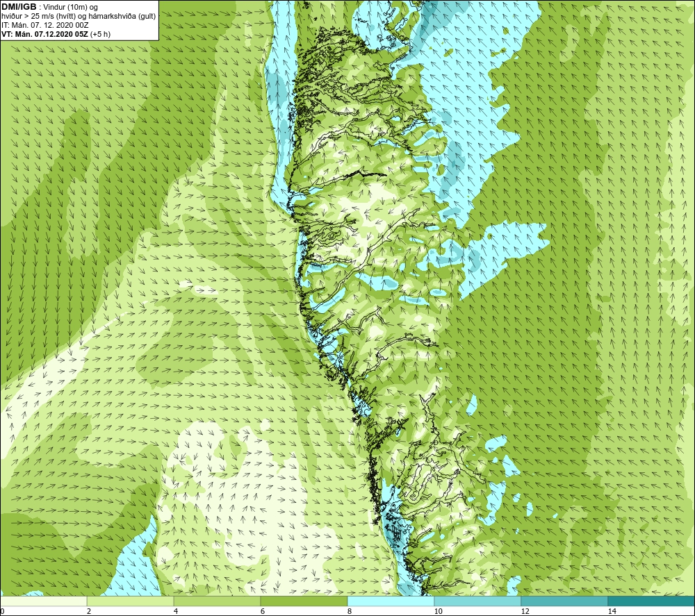Click the 'IT: Mán. 07. 12. 2020 00Z' initial time line
The image size is (695, 616).
point(45,25)
